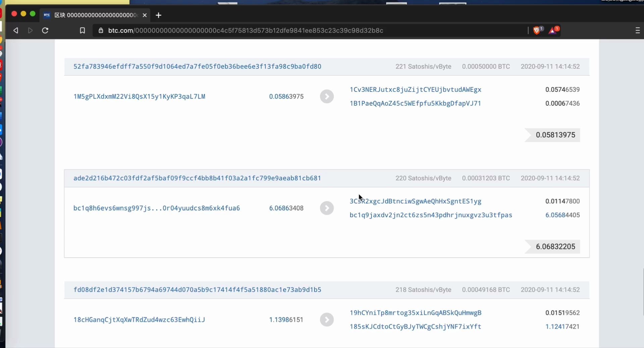The image size is (644, 348).
Task: Click arrow icon in 0.05863975 transaction
Action: [x=327, y=97]
